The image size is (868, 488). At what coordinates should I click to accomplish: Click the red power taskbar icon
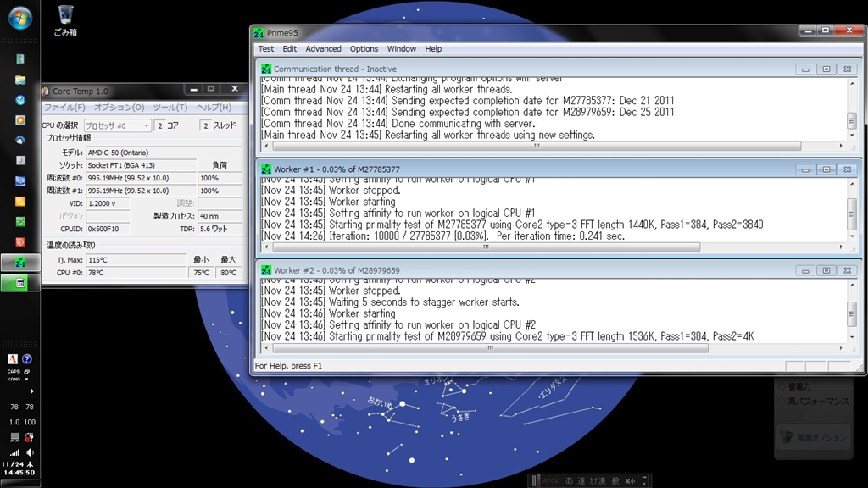(x=20, y=241)
